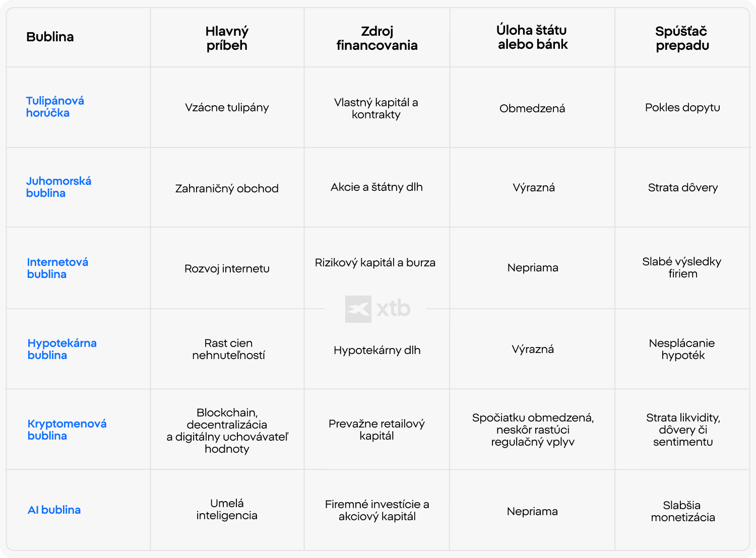
Task: Open the Tulipánová horúčka link
Action: [55, 107]
